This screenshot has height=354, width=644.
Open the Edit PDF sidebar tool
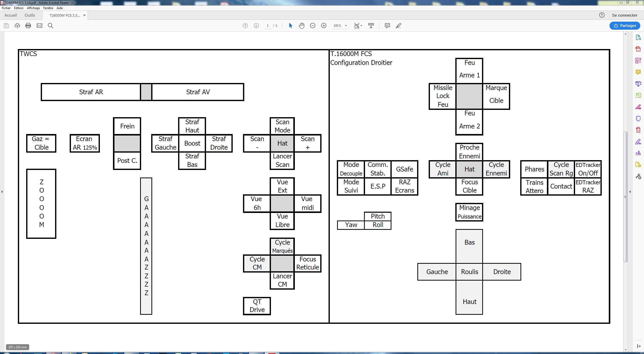638,61
